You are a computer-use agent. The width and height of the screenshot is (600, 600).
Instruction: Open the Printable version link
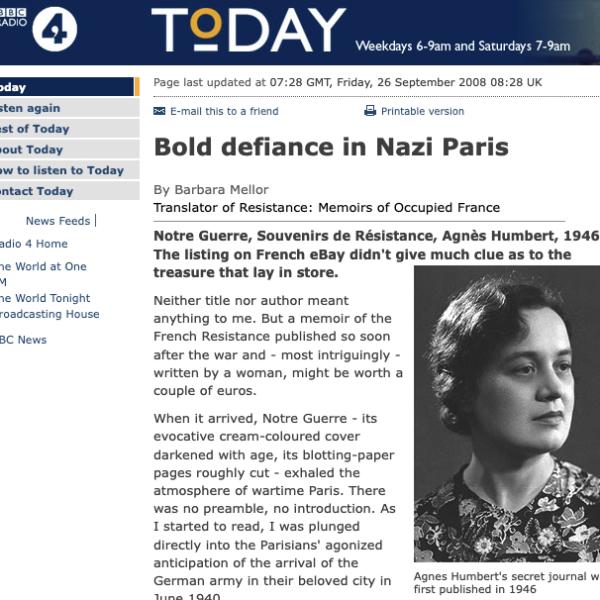(x=422, y=111)
